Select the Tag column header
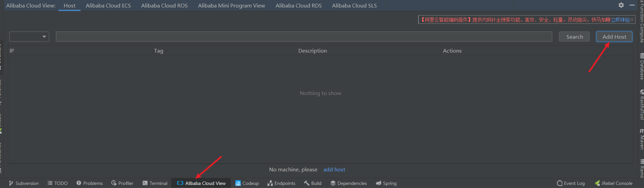The image size is (644, 188). pyautogui.click(x=159, y=51)
